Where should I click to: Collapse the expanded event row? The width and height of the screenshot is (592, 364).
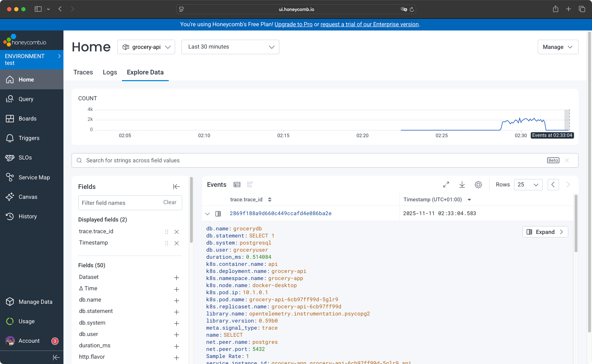[207, 214]
